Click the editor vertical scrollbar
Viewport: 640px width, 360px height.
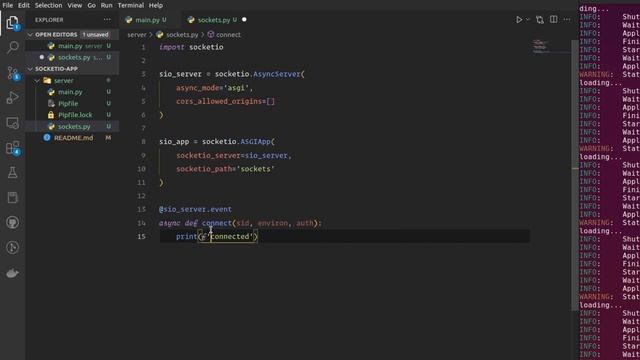(x=575, y=176)
